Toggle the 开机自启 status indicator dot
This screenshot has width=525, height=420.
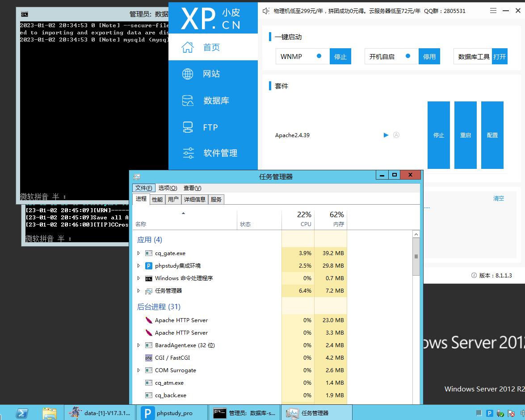pos(408,56)
